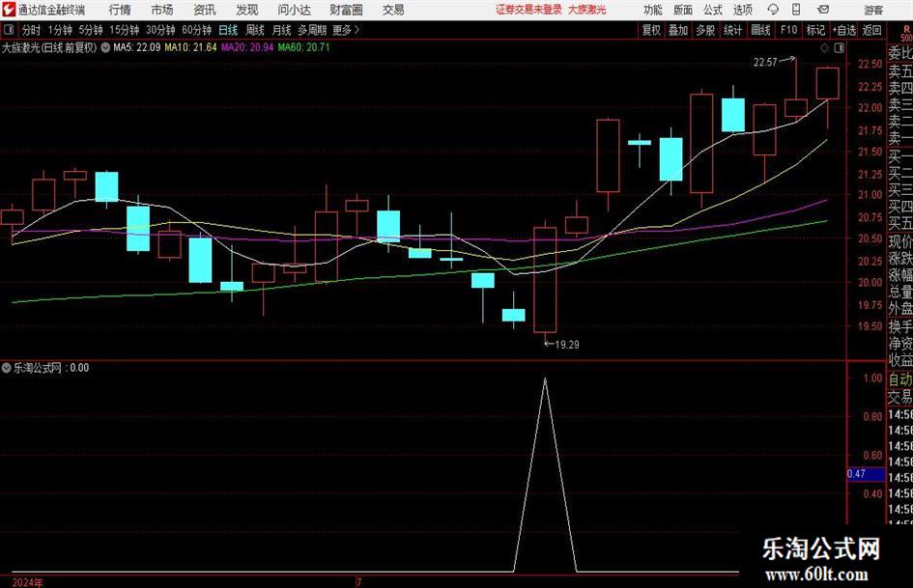Viewport: 913px width, 588px height.
Task: Select the 月线 monthly period tab
Action: pos(282,30)
